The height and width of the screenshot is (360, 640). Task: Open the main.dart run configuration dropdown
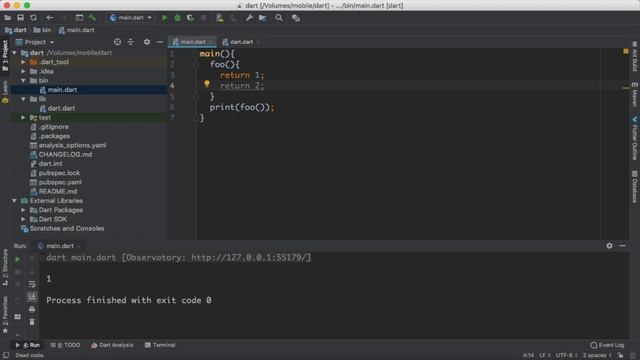click(131, 18)
